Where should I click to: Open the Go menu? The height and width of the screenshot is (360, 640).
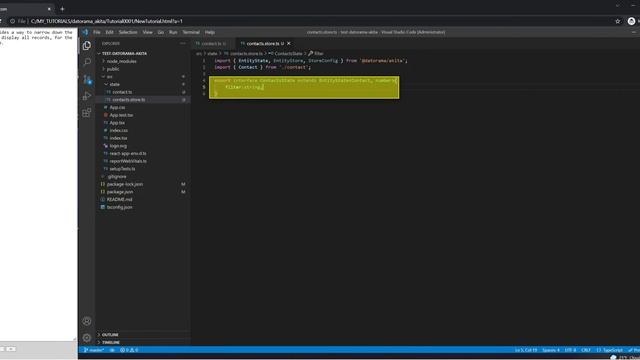(x=160, y=32)
